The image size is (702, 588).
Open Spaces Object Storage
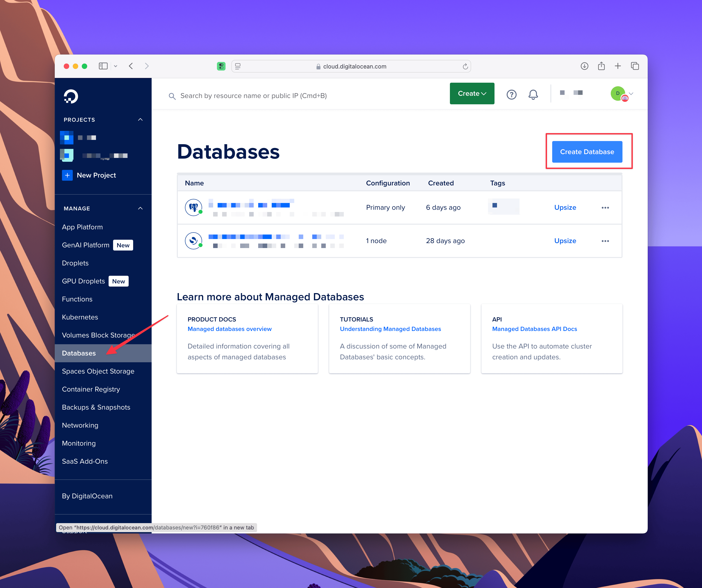98,371
